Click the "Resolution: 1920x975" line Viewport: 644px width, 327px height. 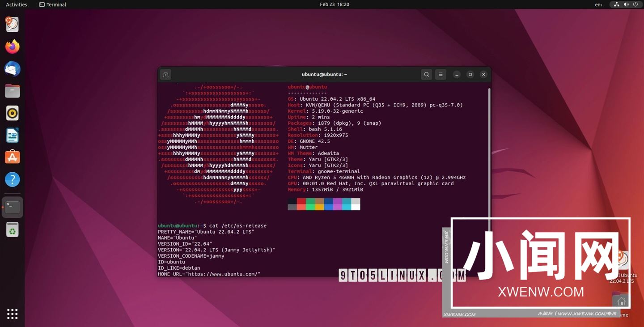(x=318, y=135)
